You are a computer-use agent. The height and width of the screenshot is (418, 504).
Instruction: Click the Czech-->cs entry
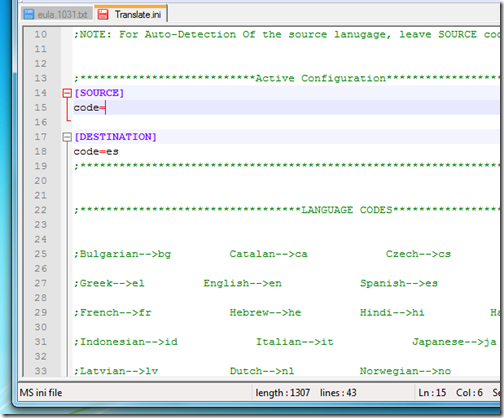pos(418,254)
